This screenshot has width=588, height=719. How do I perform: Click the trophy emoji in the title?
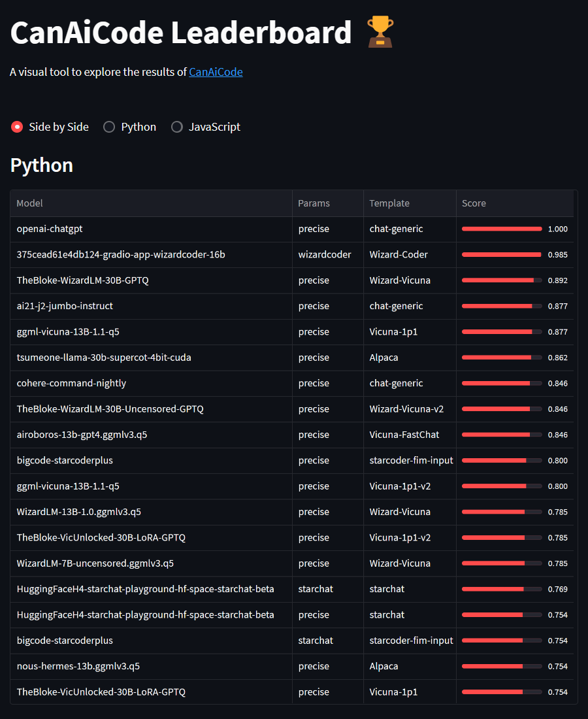(380, 32)
